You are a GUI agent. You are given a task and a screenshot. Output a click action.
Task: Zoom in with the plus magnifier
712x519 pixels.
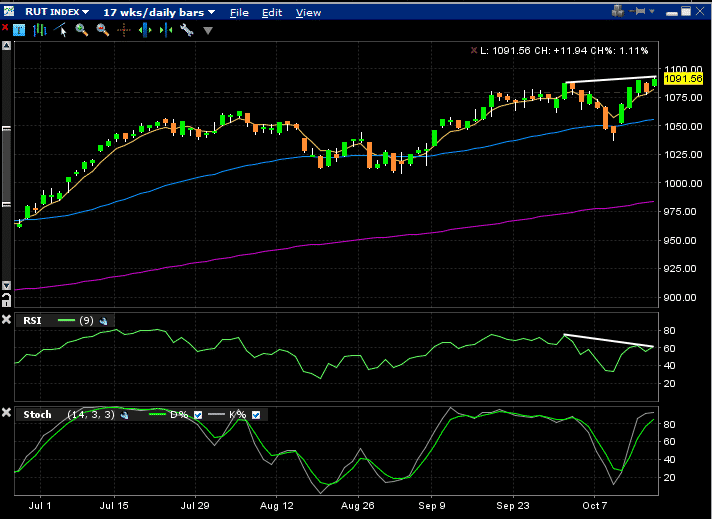[x=81, y=30]
